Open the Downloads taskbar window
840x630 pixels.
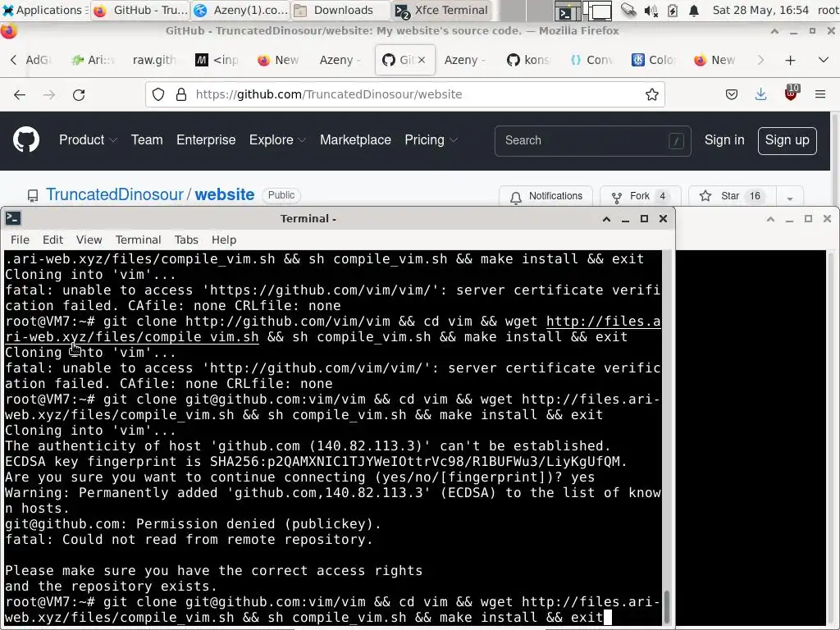pyautogui.click(x=340, y=10)
